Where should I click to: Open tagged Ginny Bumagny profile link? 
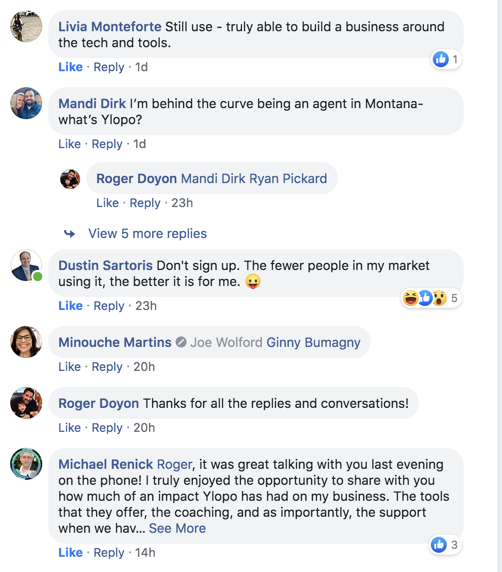coord(313,342)
